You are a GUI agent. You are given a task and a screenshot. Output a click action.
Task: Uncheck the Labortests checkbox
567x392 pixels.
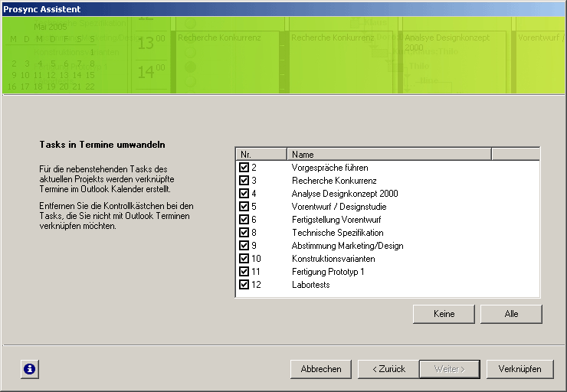pos(244,285)
